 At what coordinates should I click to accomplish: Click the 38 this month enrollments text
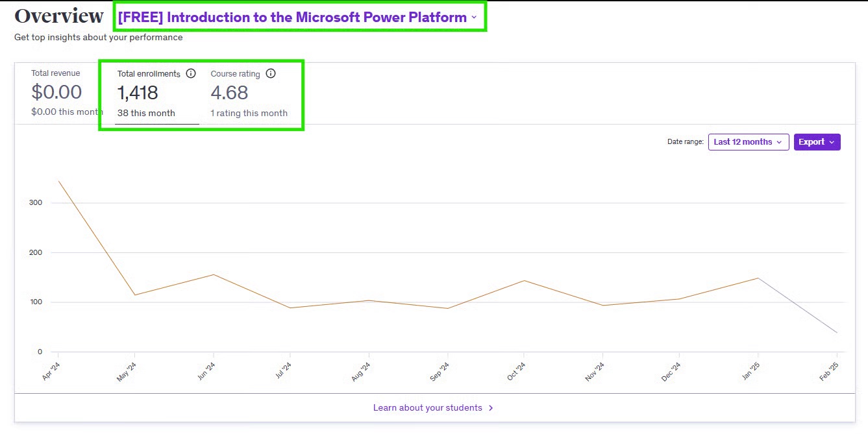pyautogui.click(x=146, y=113)
